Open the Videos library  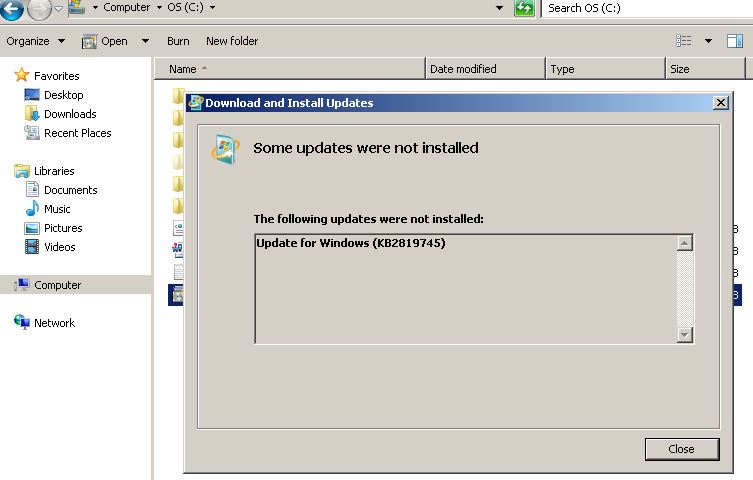[60, 247]
